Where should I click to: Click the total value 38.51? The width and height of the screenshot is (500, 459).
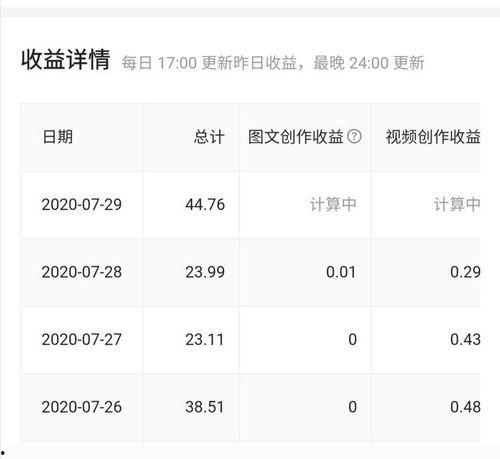(x=204, y=407)
